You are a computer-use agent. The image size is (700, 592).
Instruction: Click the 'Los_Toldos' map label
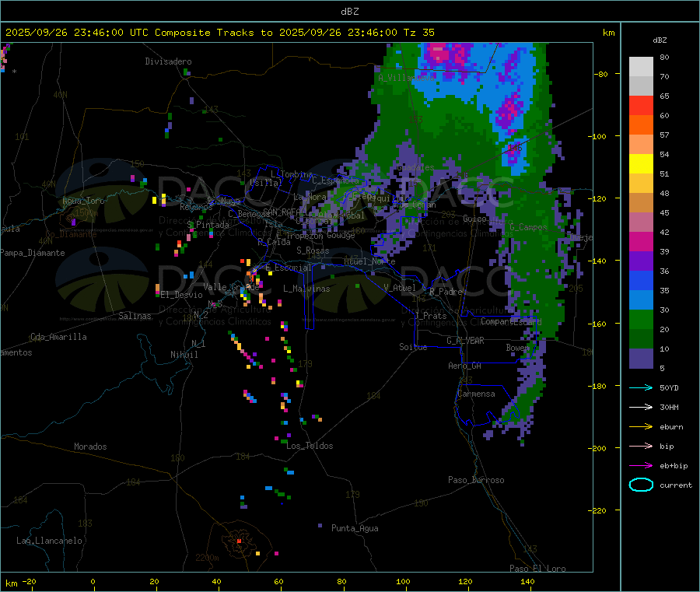(310, 446)
